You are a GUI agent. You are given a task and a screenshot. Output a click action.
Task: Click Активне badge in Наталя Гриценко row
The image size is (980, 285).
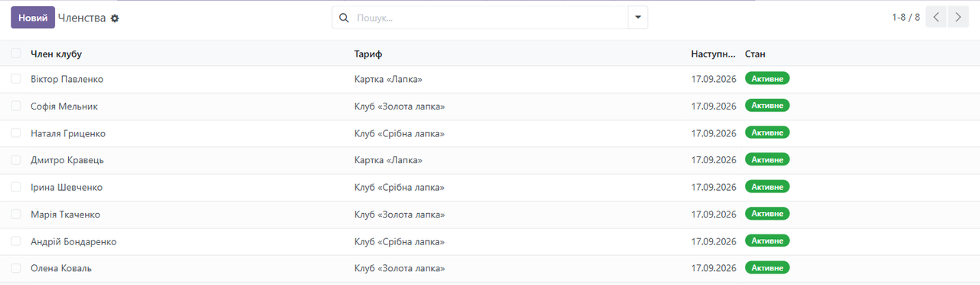point(767,132)
